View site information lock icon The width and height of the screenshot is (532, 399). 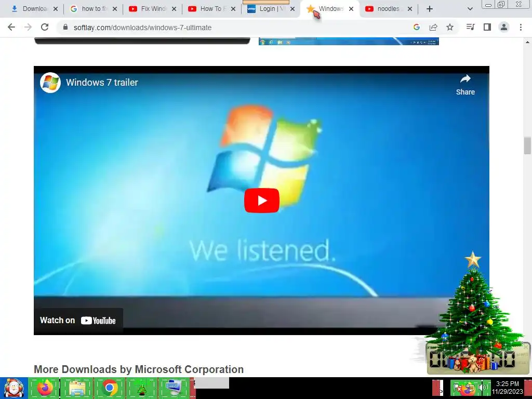tap(65, 28)
